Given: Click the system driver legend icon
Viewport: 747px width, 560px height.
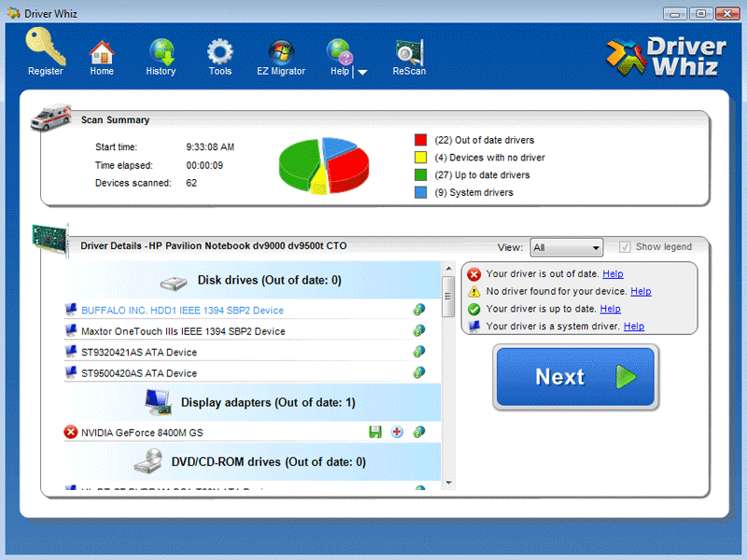Looking at the screenshot, I should click(473, 327).
